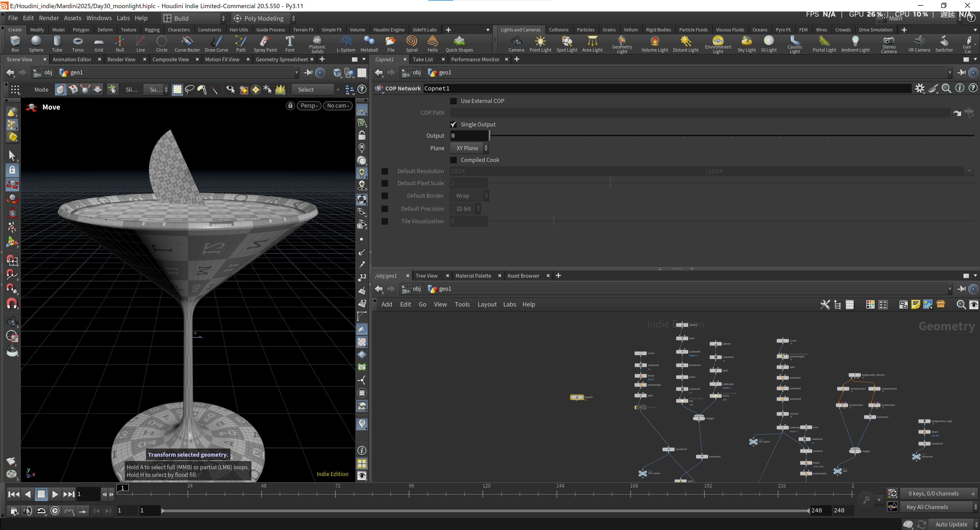This screenshot has width=980, height=530.
Task: Click the Layout network menu button
Action: click(487, 304)
